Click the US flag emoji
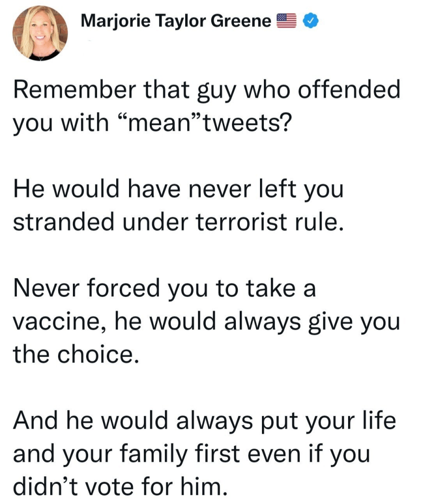 coord(286,21)
